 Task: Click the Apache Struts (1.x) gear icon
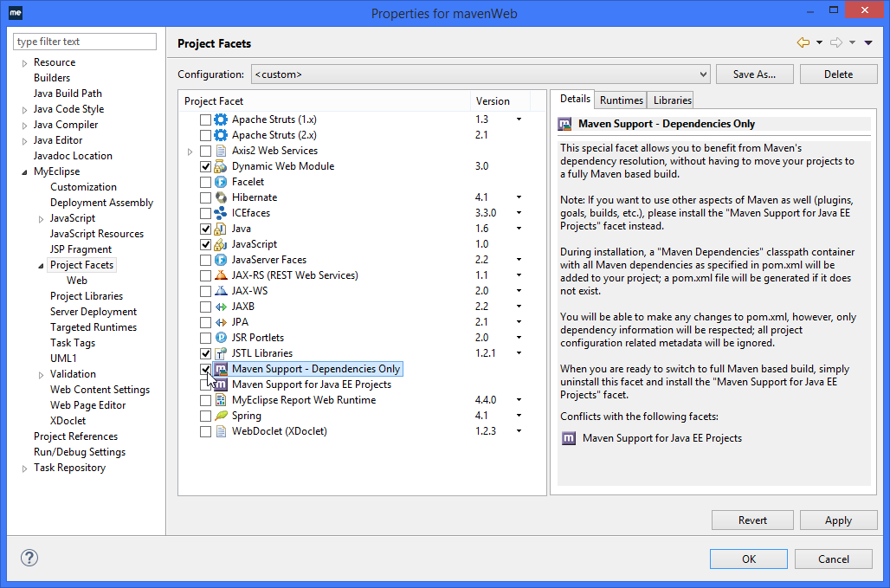tap(220, 120)
